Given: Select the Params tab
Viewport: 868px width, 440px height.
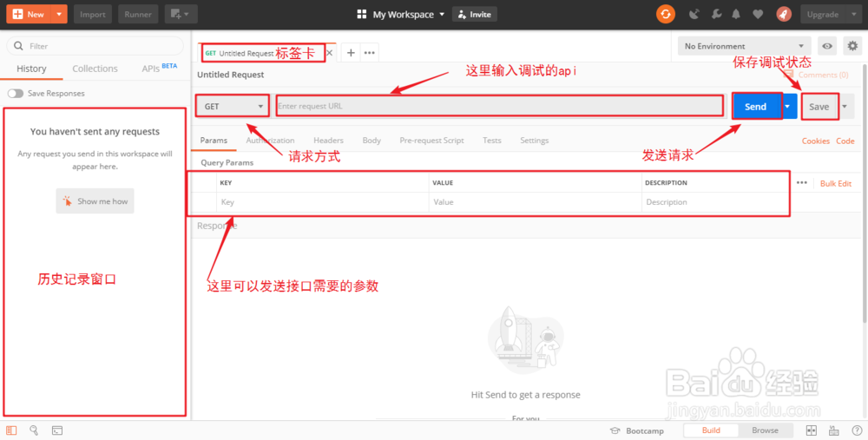Looking at the screenshot, I should point(214,141).
